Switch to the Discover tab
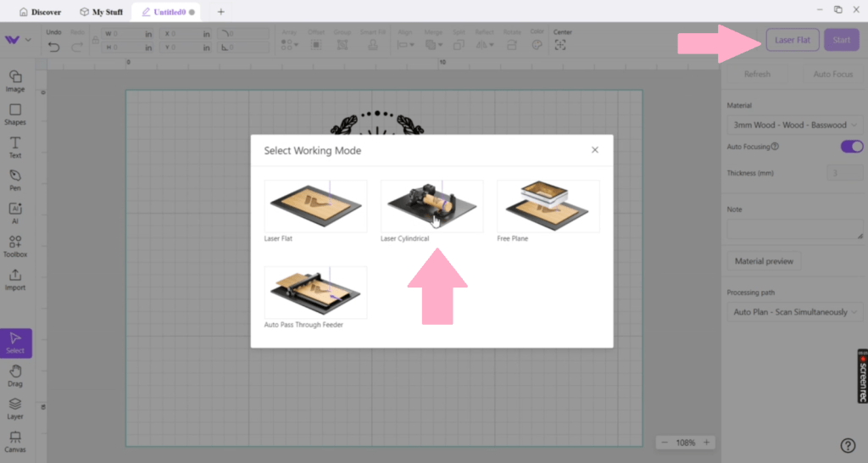Viewport: 868px width, 463px height. tap(40, 12)
